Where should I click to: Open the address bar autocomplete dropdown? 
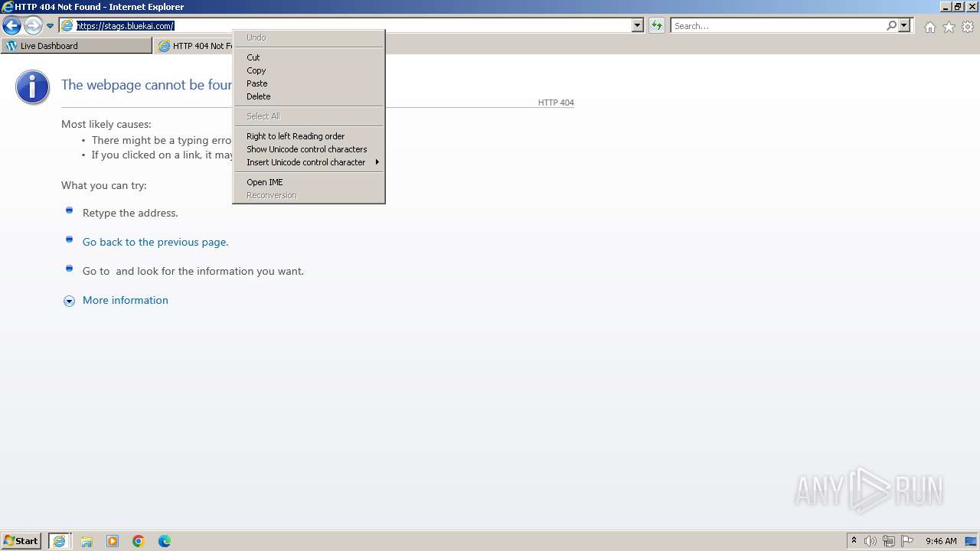(x=637, y=25)
